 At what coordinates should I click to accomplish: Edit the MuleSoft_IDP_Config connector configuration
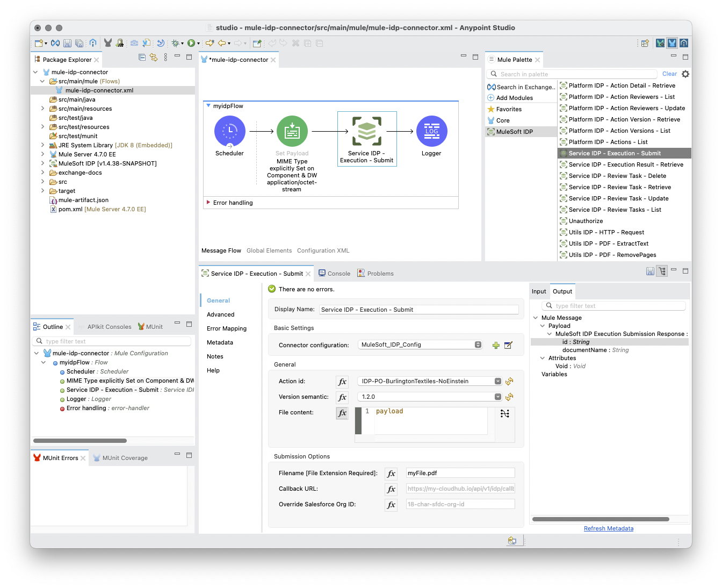coord(508,345)
